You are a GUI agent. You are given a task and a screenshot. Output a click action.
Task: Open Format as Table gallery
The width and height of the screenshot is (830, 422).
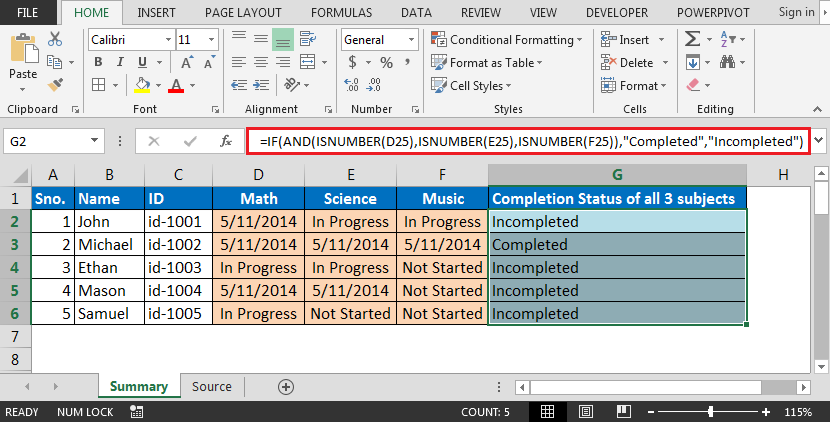(486, 62)
